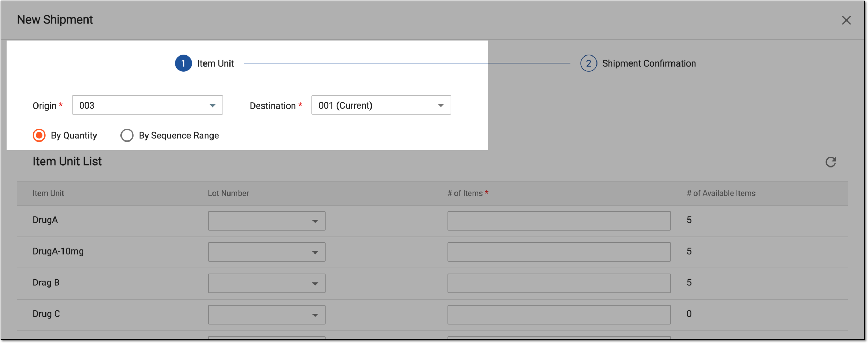Image resolution: width=868 pixels, height=343 pixels.
Task: Click the New Shipment dialog title
Action: pyautogui.click(x=55, y=19)
